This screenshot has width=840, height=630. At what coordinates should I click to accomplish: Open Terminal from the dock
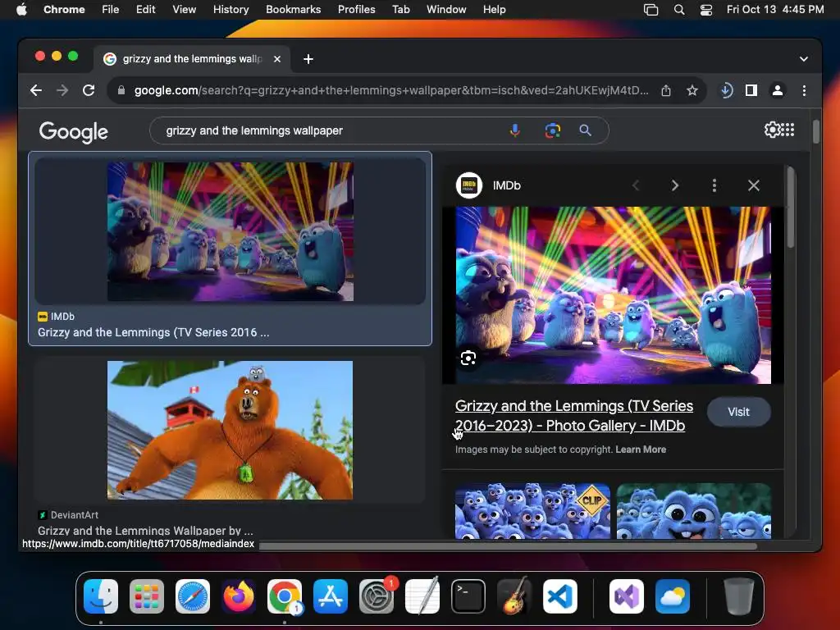[468, 596]
